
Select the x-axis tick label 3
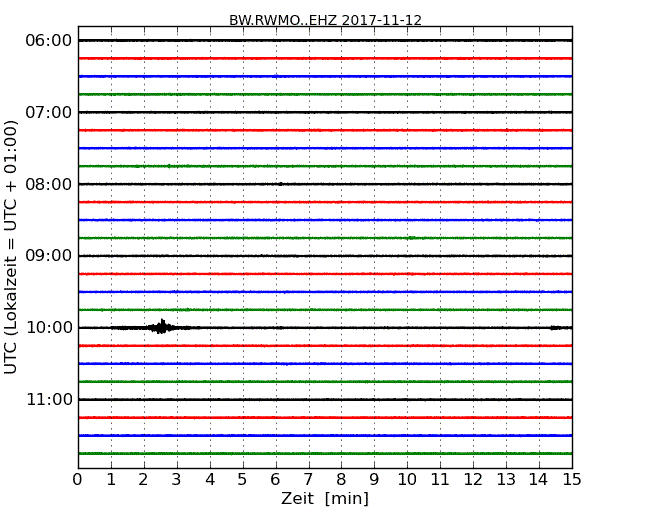pos(177,480)
